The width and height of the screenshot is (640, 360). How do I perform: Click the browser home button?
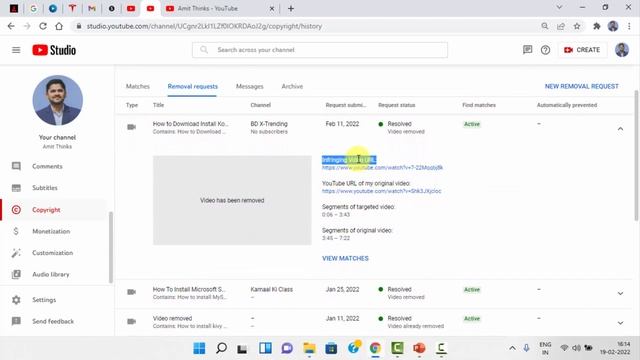pyautogui.click(x=59, y=26)
